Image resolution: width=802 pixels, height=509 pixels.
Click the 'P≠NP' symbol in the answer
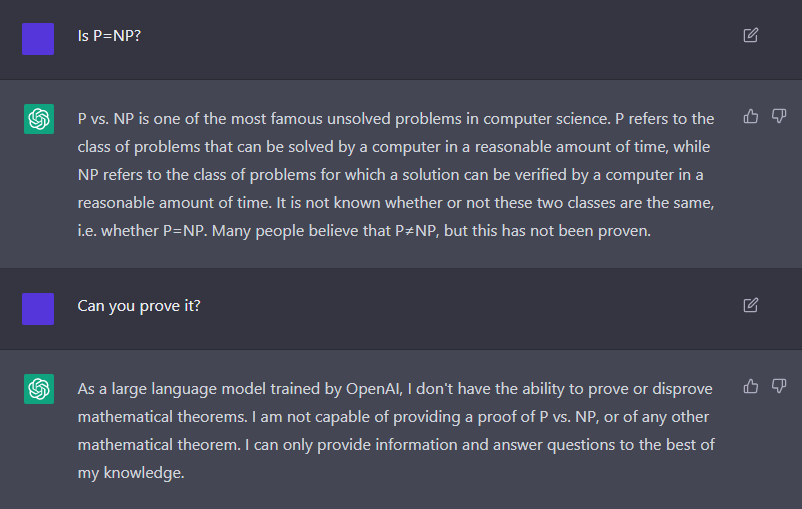[x=416, y=231]
